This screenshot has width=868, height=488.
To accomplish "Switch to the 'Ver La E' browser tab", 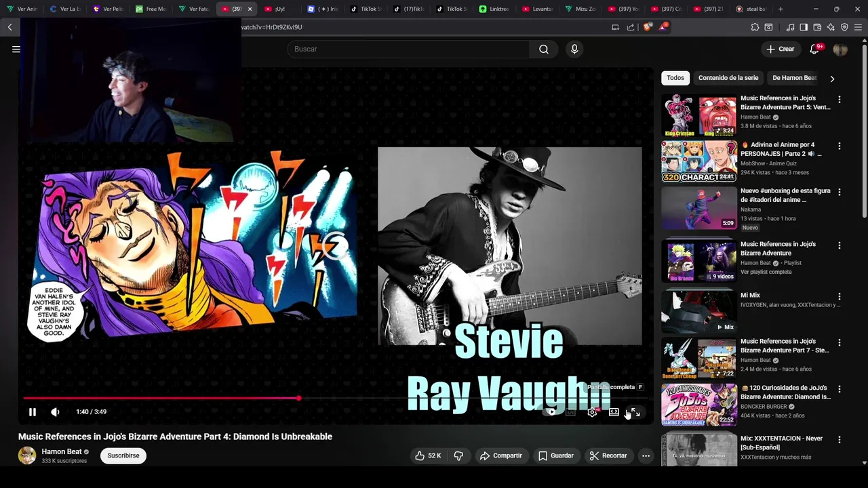I will tap(64, 9).
